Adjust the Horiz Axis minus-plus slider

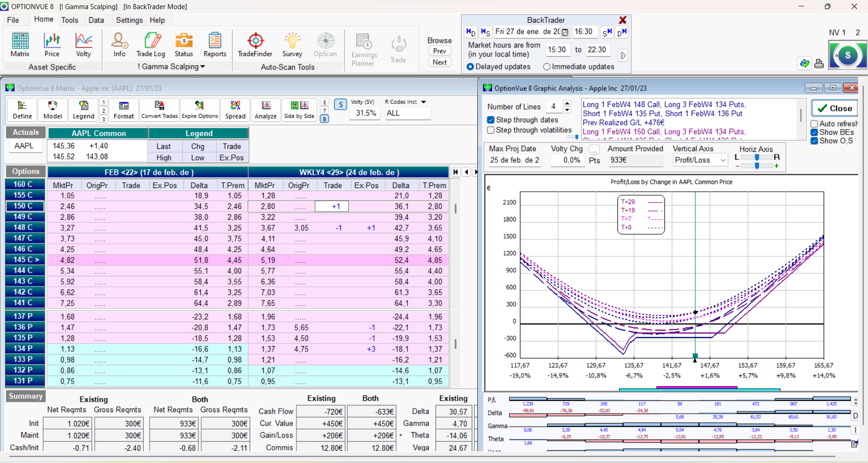click(757, 166)
